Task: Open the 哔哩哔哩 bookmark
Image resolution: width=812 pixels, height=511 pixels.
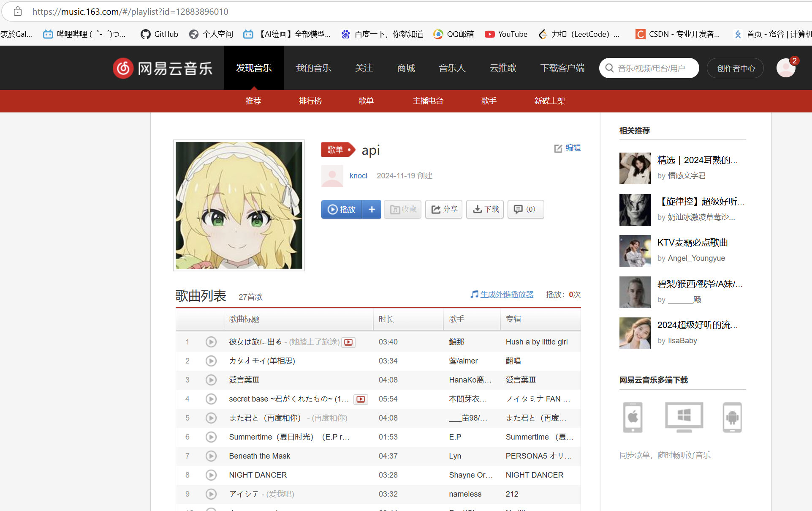Action: pyautogui.click(x=84, y=34)
